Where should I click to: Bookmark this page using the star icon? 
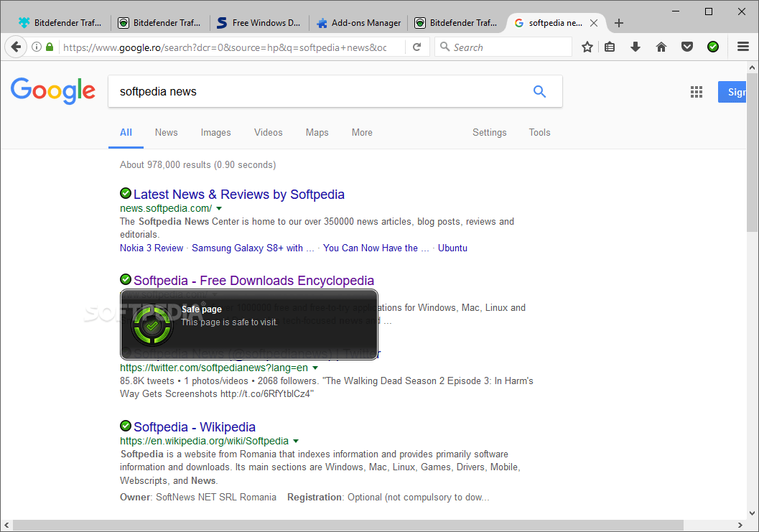pyautogui.click(x=587, y=47)
